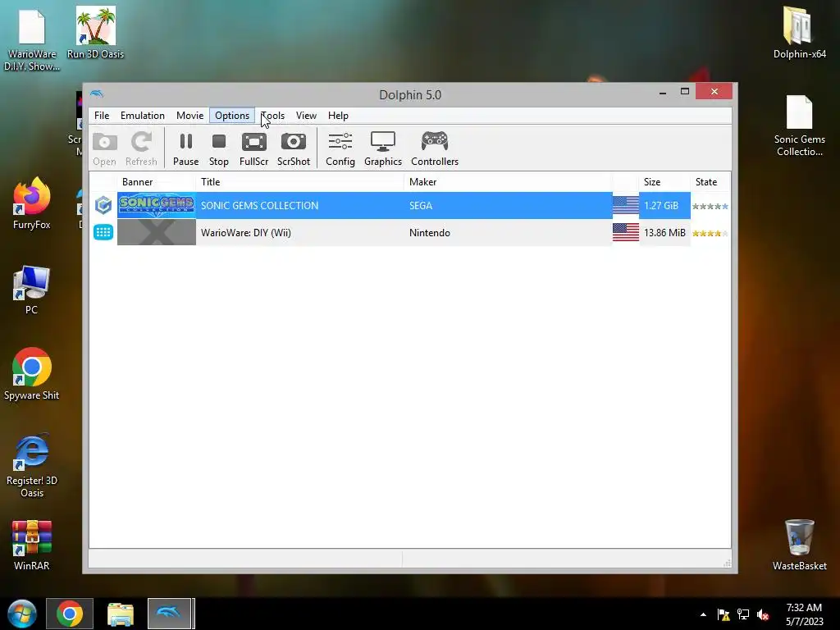Sort game list by Size column
This screenshot has height=630, width=840.
point(664,182)
